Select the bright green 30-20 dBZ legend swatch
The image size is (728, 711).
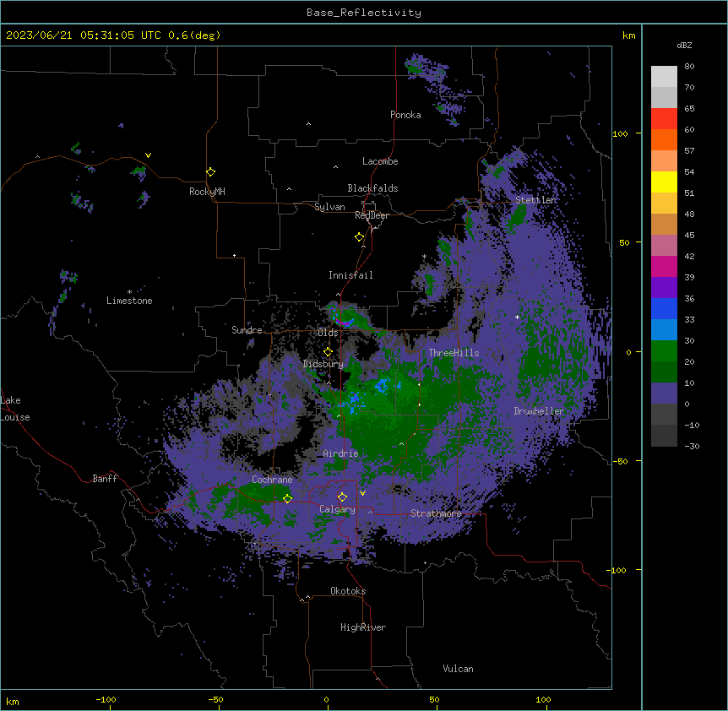point(664,351)
